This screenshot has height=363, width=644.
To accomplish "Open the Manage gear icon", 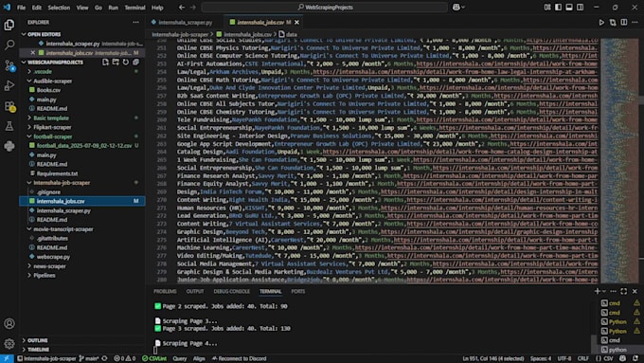I will click(9, 343).
